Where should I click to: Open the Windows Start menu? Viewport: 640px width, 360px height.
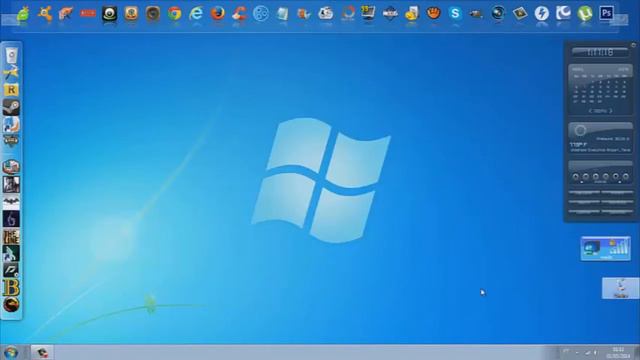tap(11, 352)
